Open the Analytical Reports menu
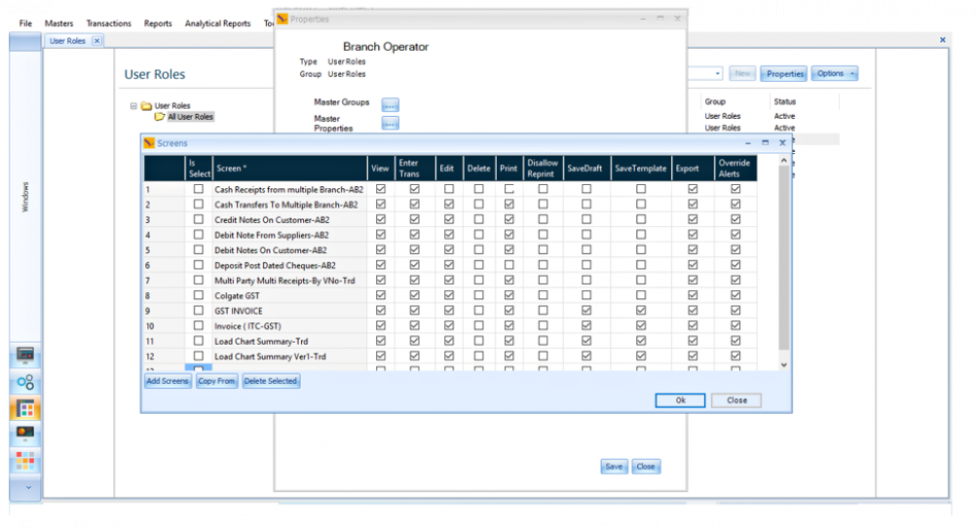 coord(217,23)
